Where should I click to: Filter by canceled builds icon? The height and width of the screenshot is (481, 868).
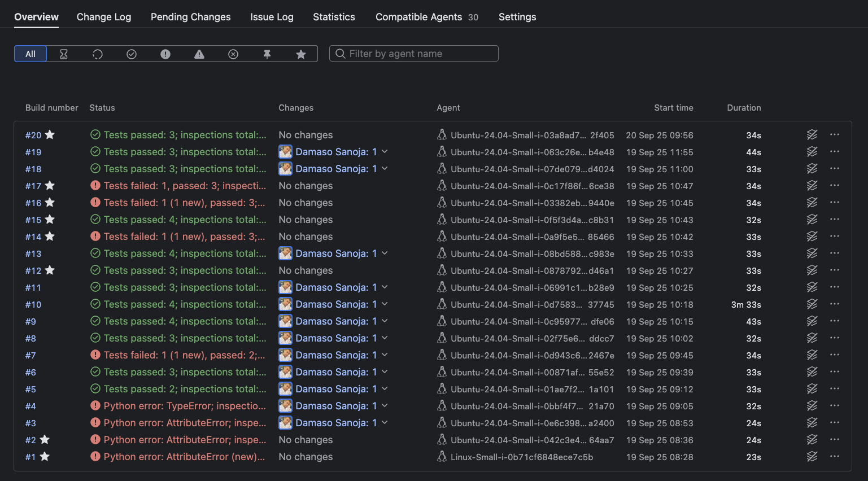(233, 54)
